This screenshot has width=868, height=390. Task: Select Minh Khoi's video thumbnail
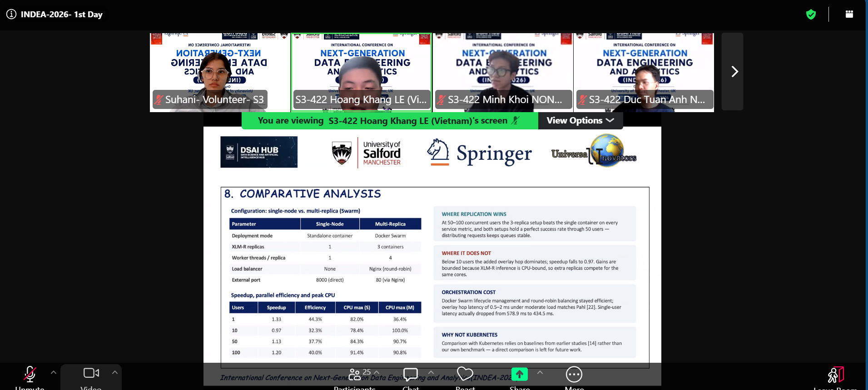[x=503, y=72]
